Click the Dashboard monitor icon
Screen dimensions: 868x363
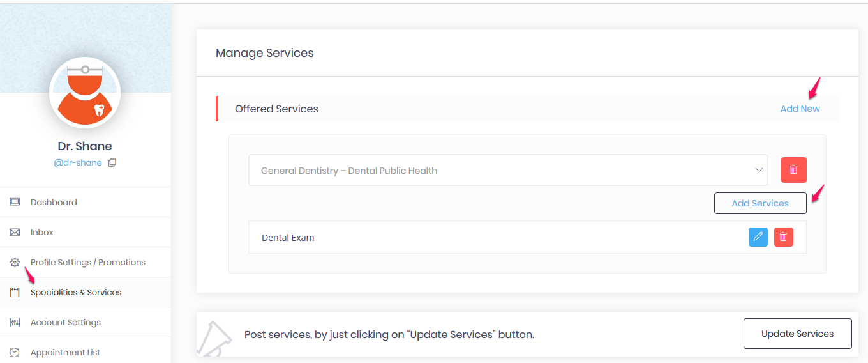15,202
